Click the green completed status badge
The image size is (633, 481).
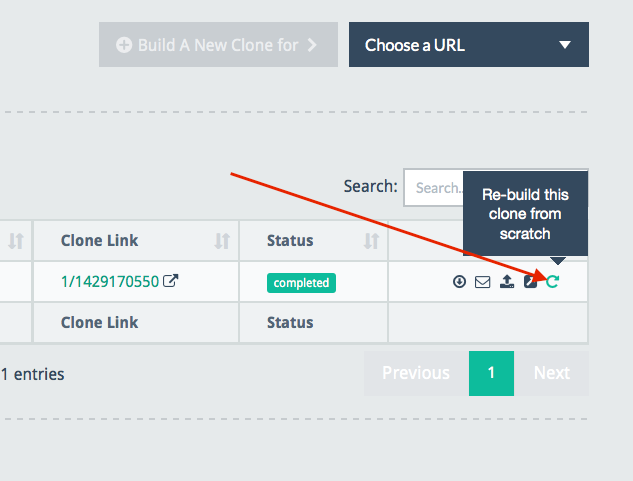[301, 283]
